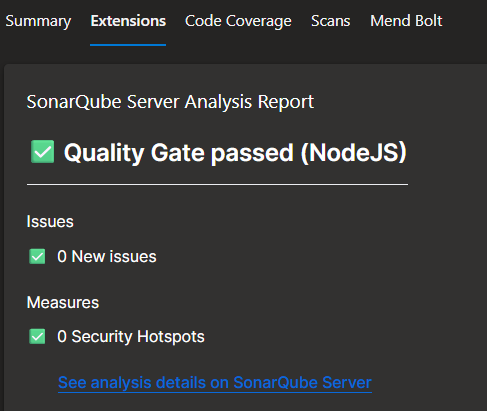
Task: Switch to the Summary tab
Action: (38, 21)
